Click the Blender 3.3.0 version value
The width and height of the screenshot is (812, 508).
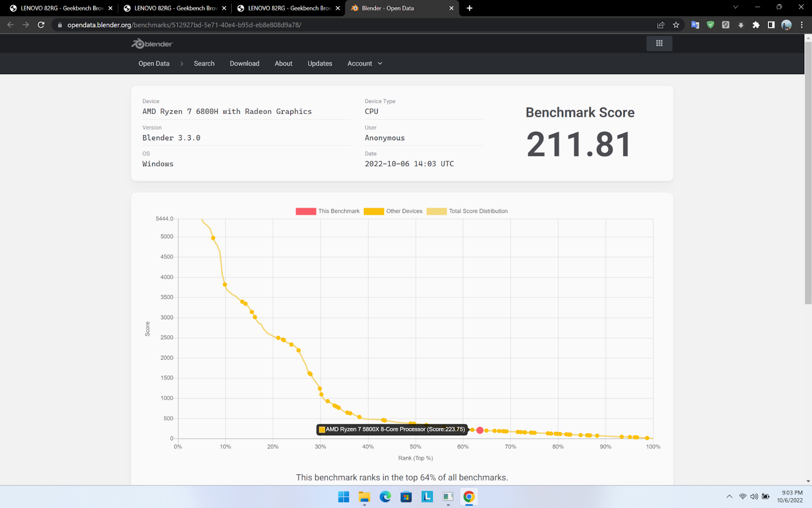(x=171, y=138)
